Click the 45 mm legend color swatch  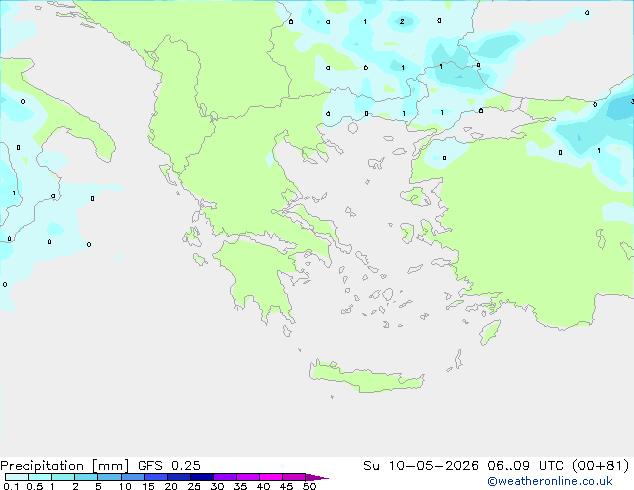(294, 477)
